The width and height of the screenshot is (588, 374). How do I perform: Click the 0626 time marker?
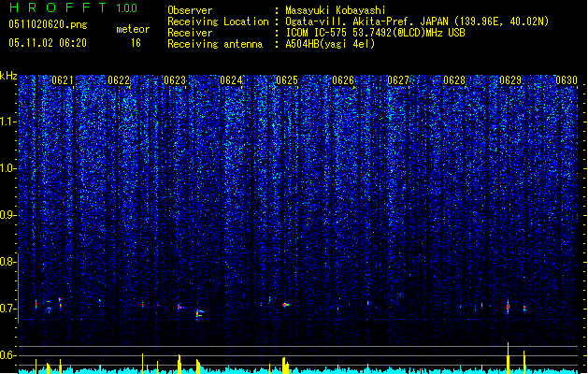point(343,80)
